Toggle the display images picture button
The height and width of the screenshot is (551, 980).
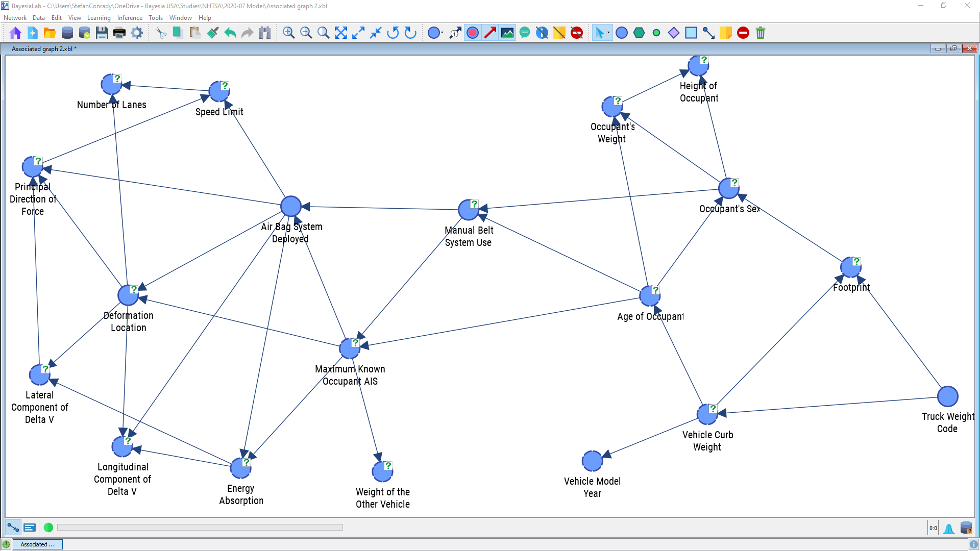coord(507,33)
